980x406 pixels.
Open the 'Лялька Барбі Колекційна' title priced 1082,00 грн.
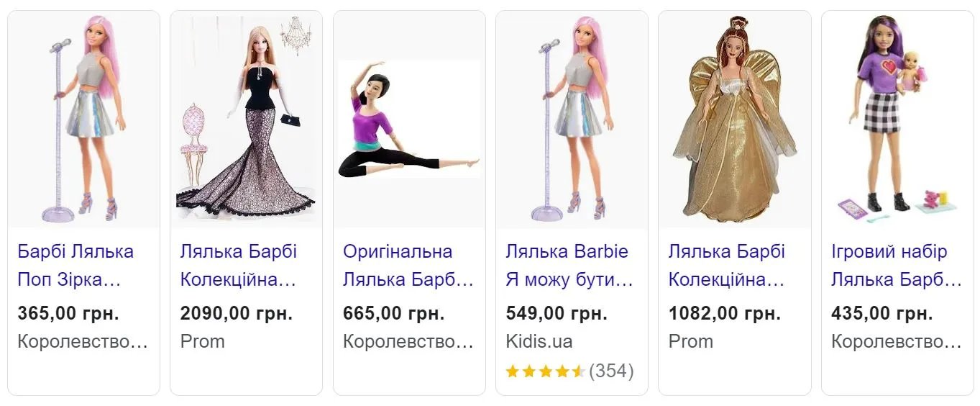[x=726, y=266]
